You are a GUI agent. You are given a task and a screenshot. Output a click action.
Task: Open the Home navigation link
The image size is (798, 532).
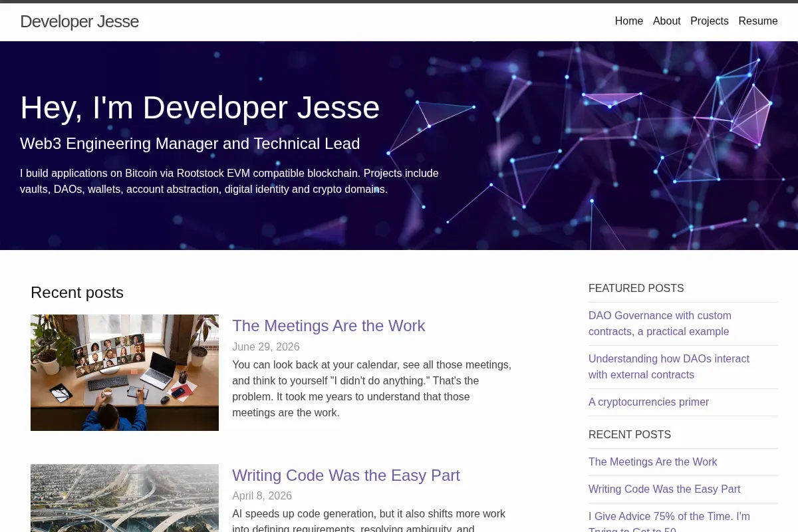point(628,21)
